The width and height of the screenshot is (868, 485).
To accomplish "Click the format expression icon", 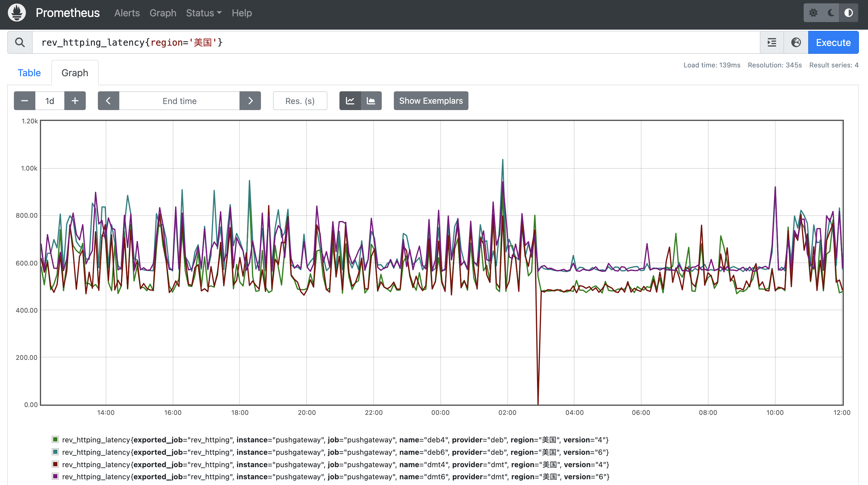I will click(x=772, y=43).
